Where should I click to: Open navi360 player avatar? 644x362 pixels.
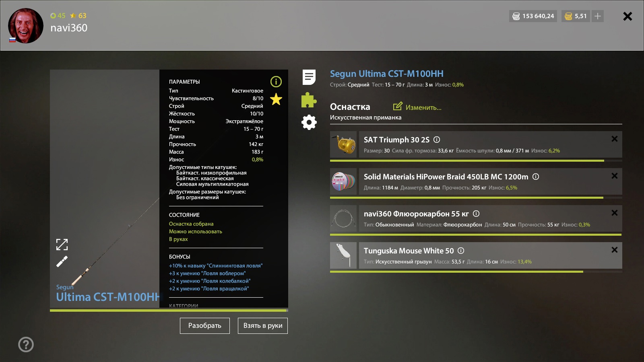click(26, 26)
